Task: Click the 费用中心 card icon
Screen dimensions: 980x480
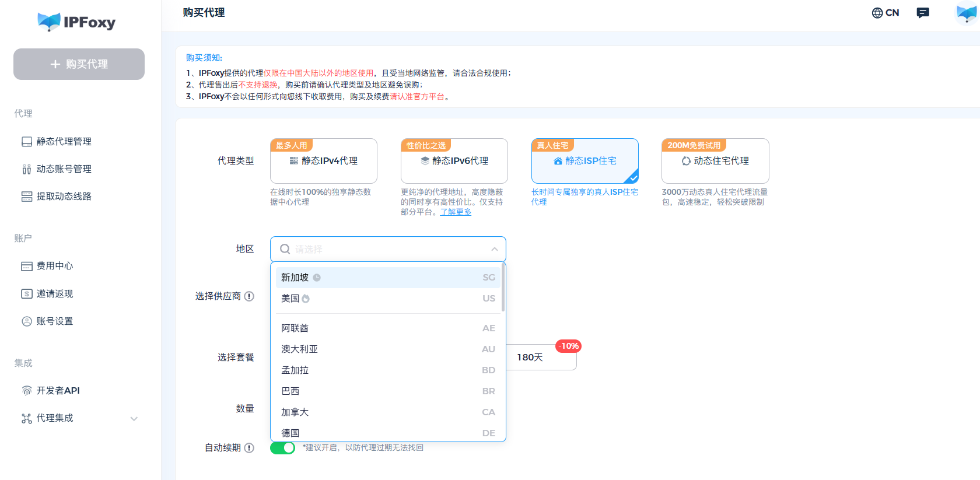Action: click(27, 267)
